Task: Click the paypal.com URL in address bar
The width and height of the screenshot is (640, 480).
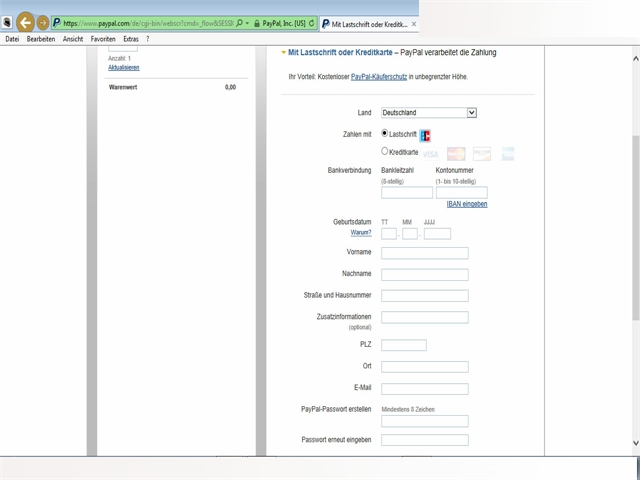Action: 148,23
